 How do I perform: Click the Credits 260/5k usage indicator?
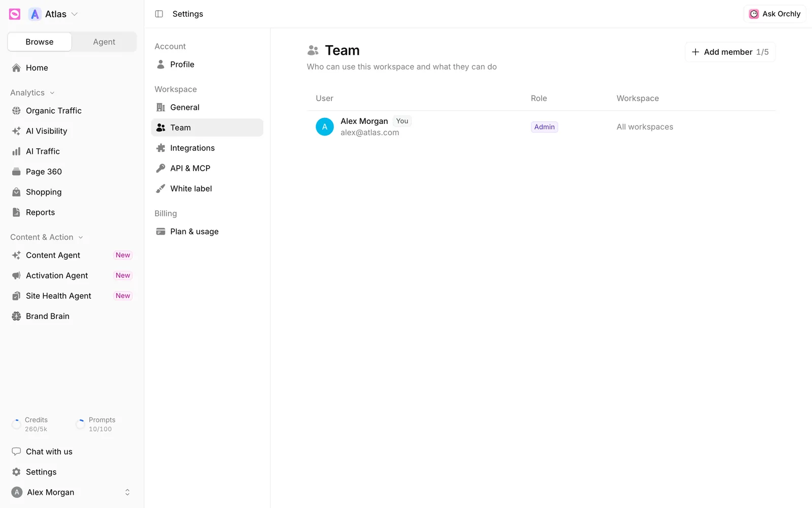click(30, 424)
